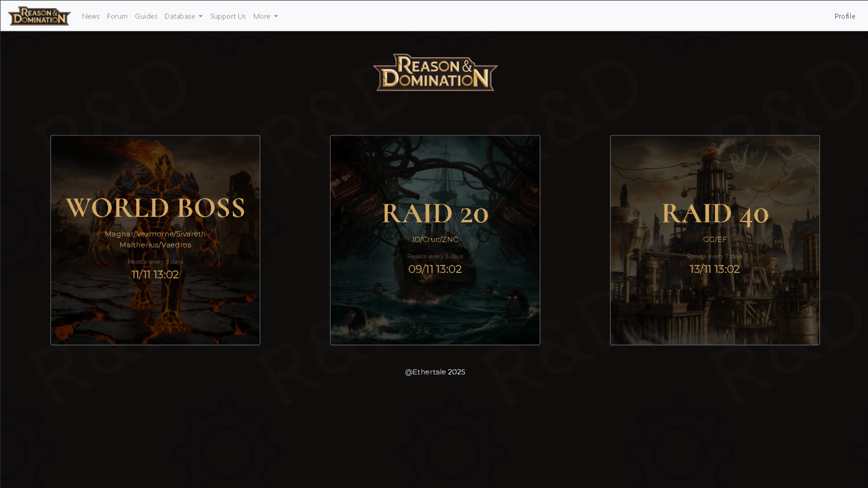The image size is (868, 488).
Task: Open the Profile page
Action: tap(844, 16)
